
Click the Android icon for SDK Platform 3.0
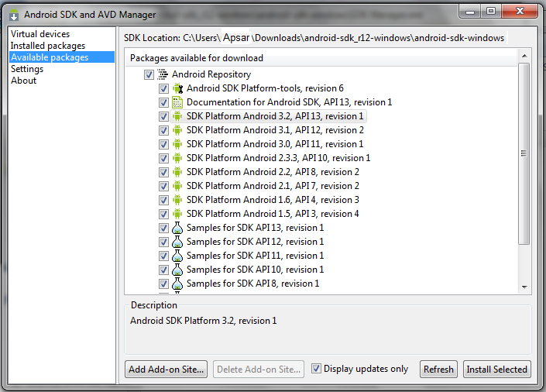pyautogui.click(x=177, y=144)
